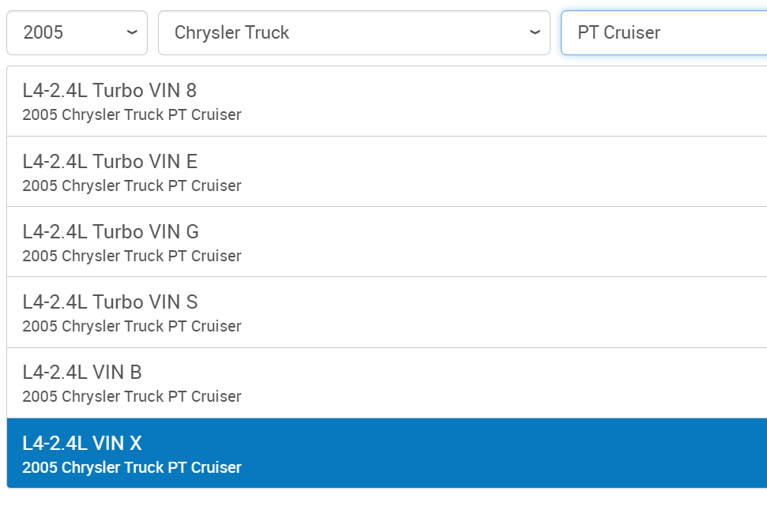Select the L4-2.4L Turbo VIN S engine
This screenshot has width=767, height=532.
tap(110, 302)
